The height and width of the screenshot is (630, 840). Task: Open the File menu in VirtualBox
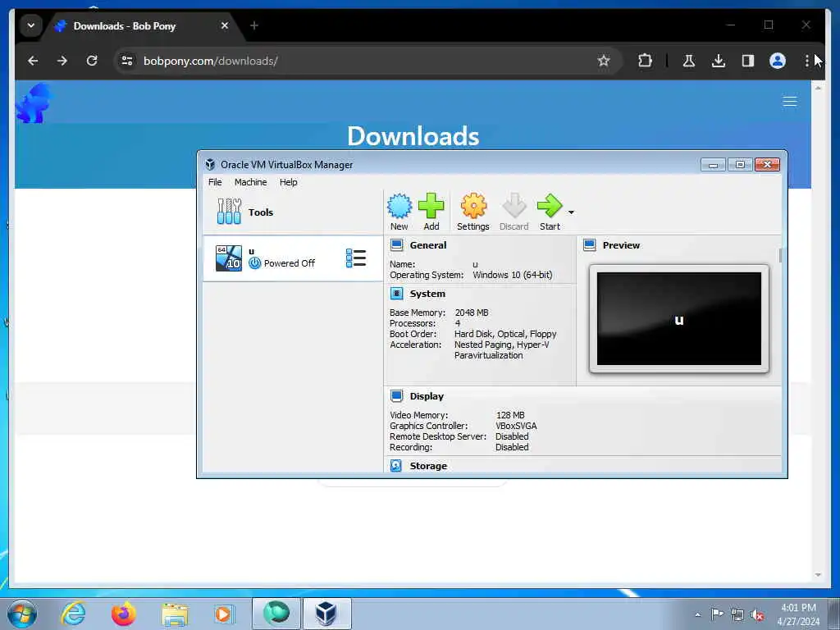click(x=215, y=182)
